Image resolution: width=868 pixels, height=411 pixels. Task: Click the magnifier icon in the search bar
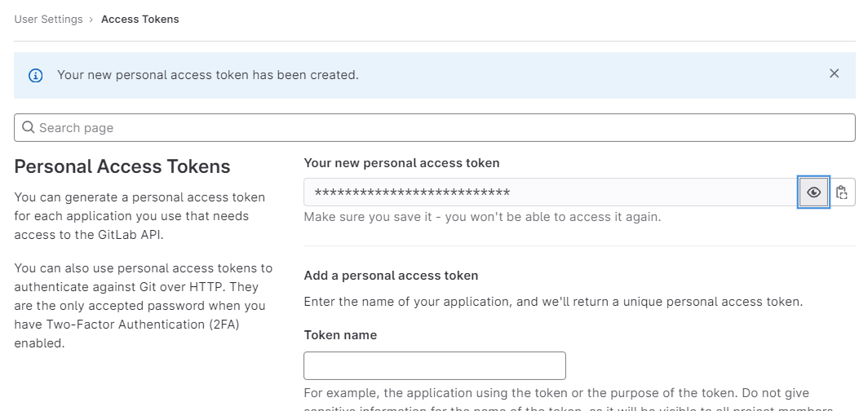[x=29, y=127]
